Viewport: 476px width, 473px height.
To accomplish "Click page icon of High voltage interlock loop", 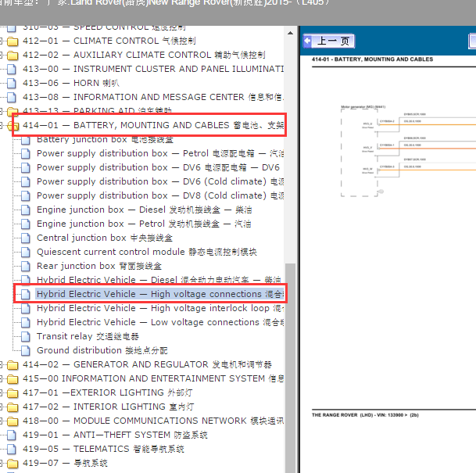I will click(26, 309).
